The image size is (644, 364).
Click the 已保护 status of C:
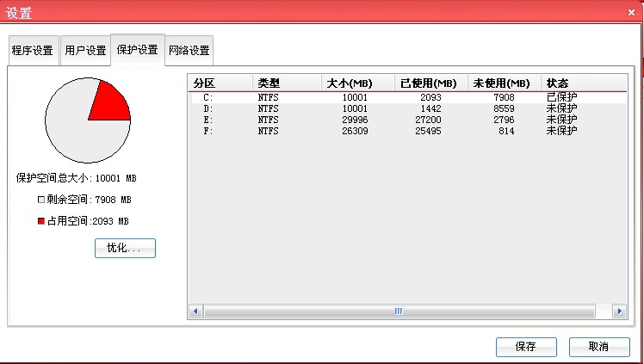point(561,97)
